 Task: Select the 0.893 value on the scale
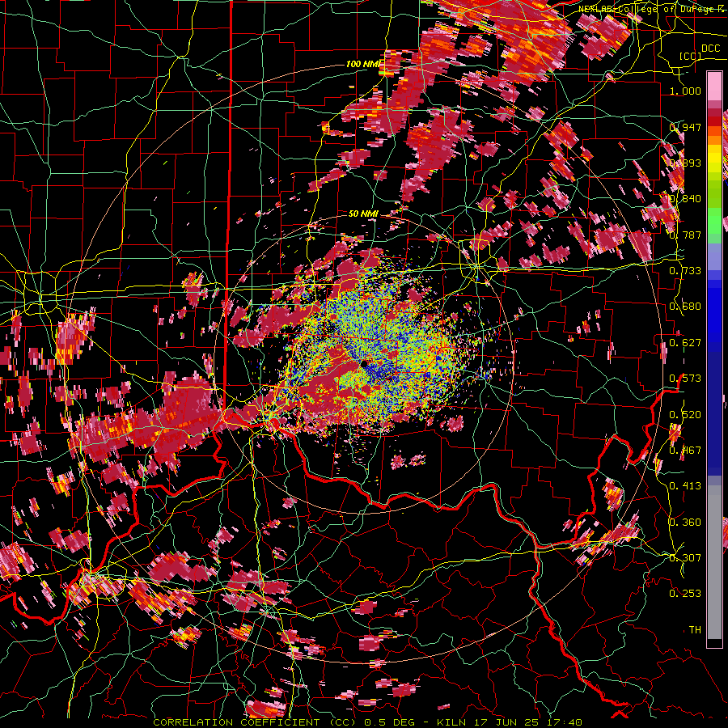coord(685,163)
